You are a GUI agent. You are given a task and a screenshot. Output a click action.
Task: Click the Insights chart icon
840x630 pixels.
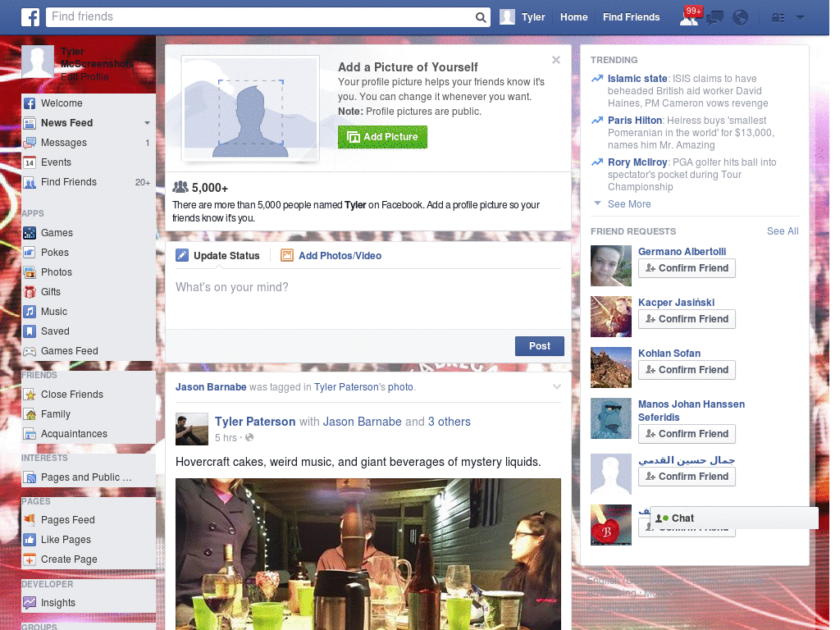tap(30, 603)
